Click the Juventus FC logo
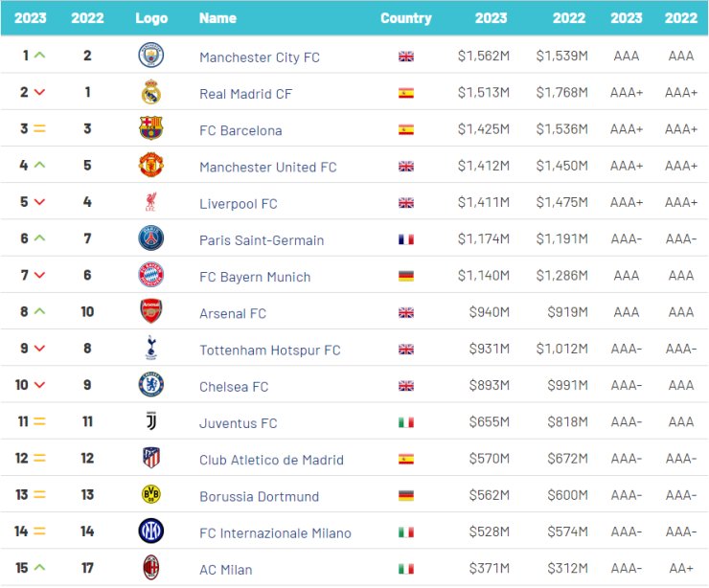709x588 pixels. (151, 421)
